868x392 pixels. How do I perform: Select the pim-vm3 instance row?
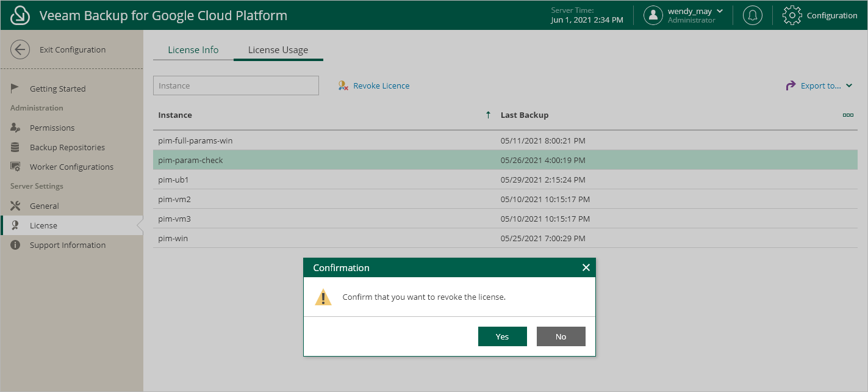pos(505,219)
